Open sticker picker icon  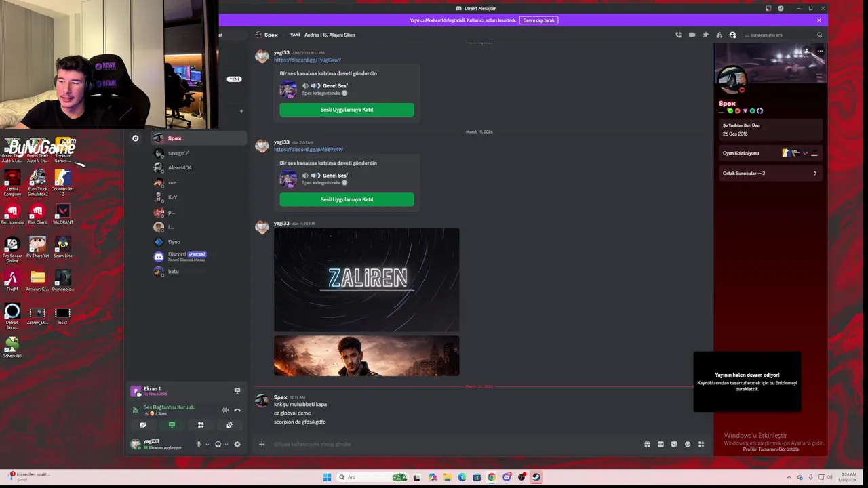674,444
